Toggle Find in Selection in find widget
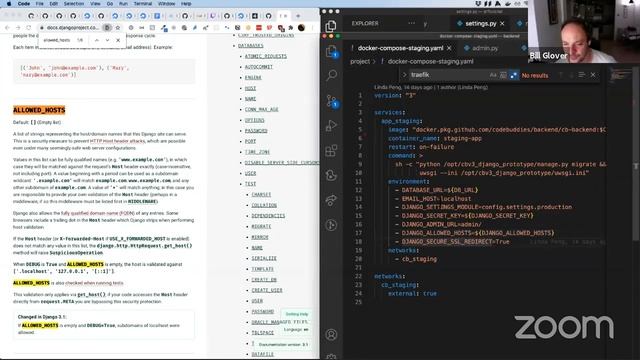 (582, 75)
